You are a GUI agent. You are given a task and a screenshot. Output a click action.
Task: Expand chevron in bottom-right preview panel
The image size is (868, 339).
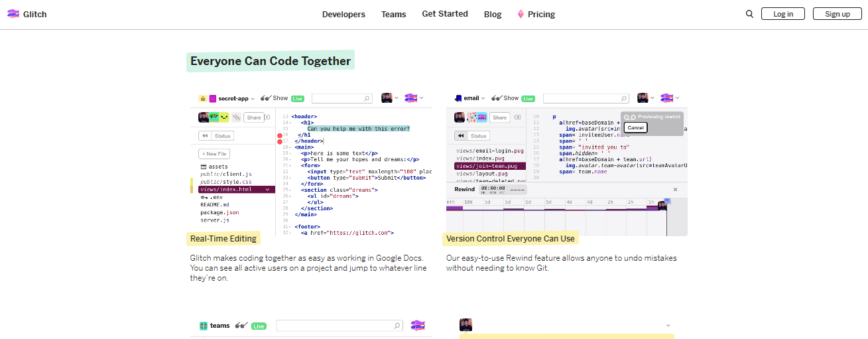668,326
